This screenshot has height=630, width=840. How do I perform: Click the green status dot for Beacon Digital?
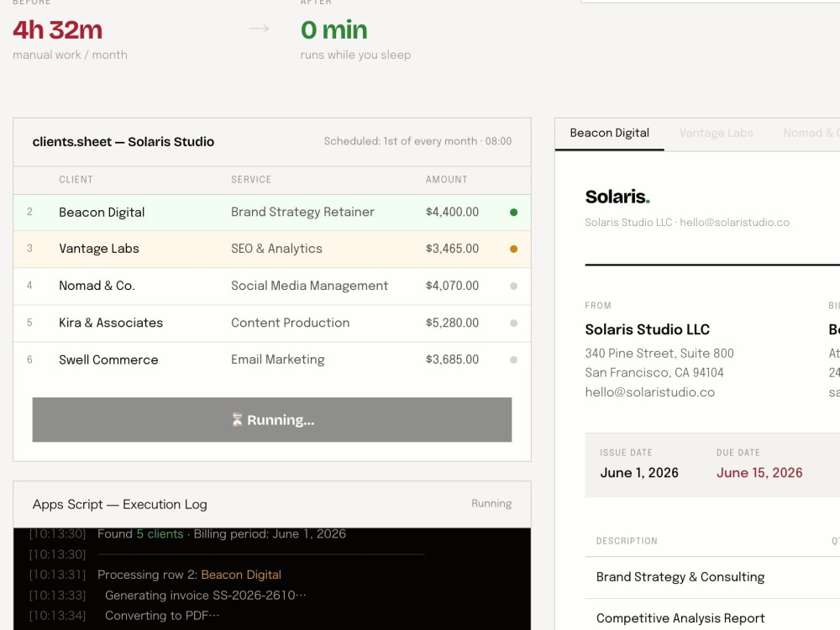point(513,213)
